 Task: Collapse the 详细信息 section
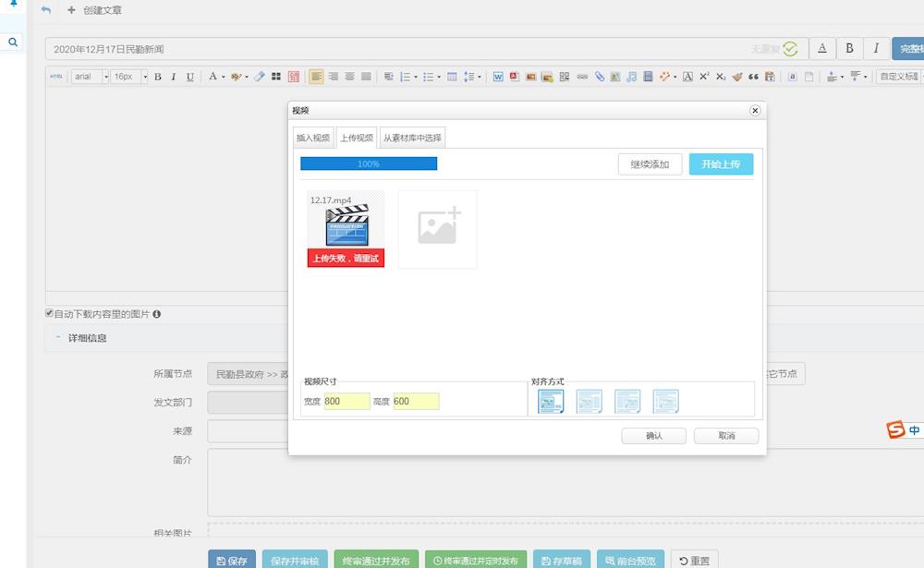(57, 338)
